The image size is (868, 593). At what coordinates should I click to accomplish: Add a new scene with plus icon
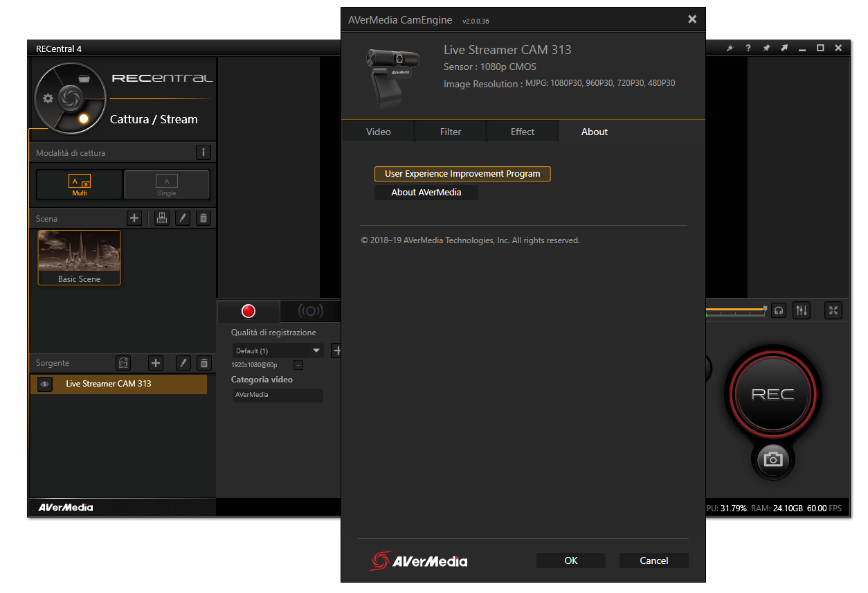pos(134,218)
